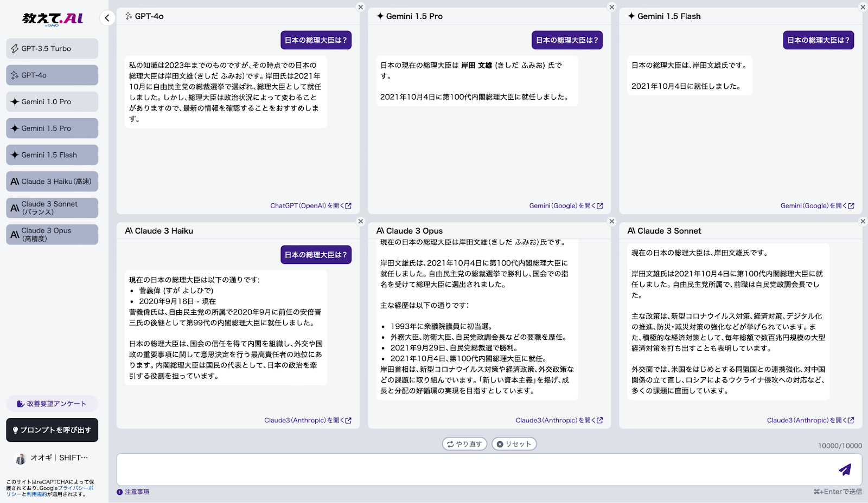The image size is (868, 503).
Task: Click the Anthropic icon in Claude 3 Haiku header
Action: [x=129, y=231]
